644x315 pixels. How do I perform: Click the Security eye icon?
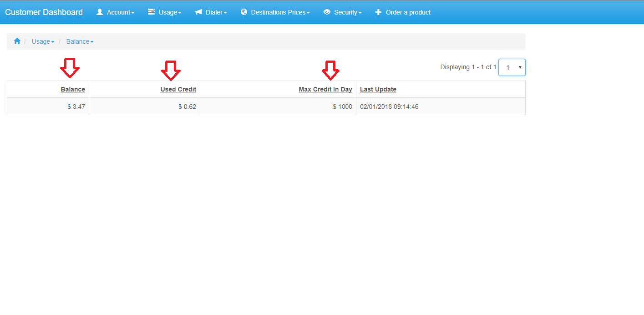[x=327, y=12]
